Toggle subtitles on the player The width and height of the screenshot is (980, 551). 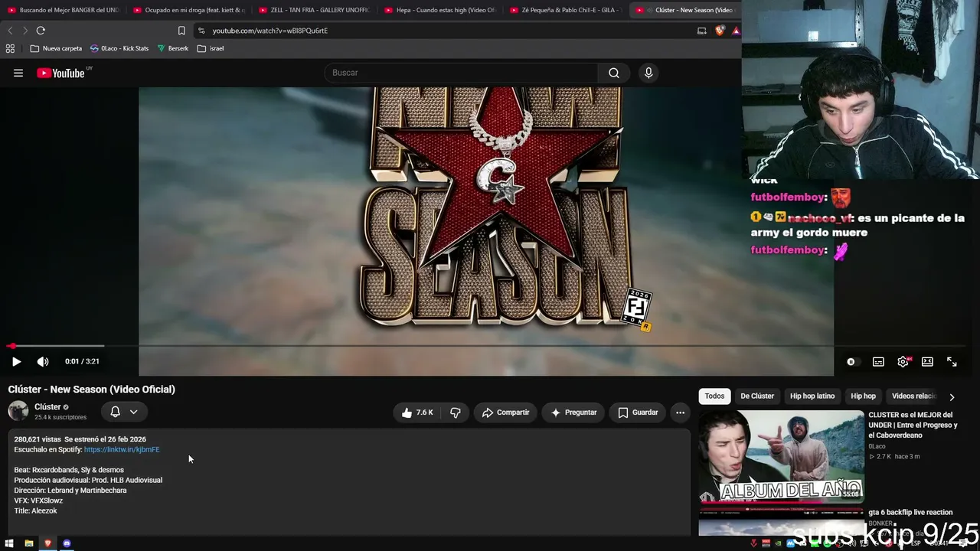pos(878,361)
